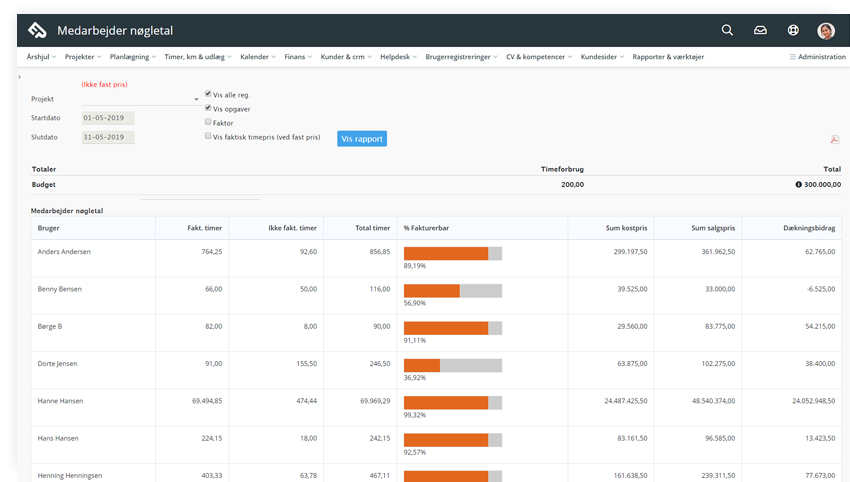This screenshot has height=482, width=850.
Task: Enable the Faktor checkbox
Action: [208, 122]
